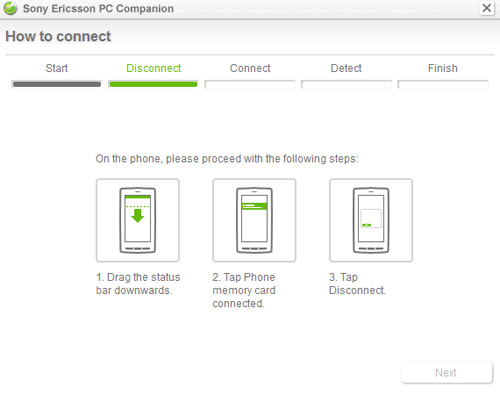
Task: Select the Disconnect step label
Action: tap(153, 68)
